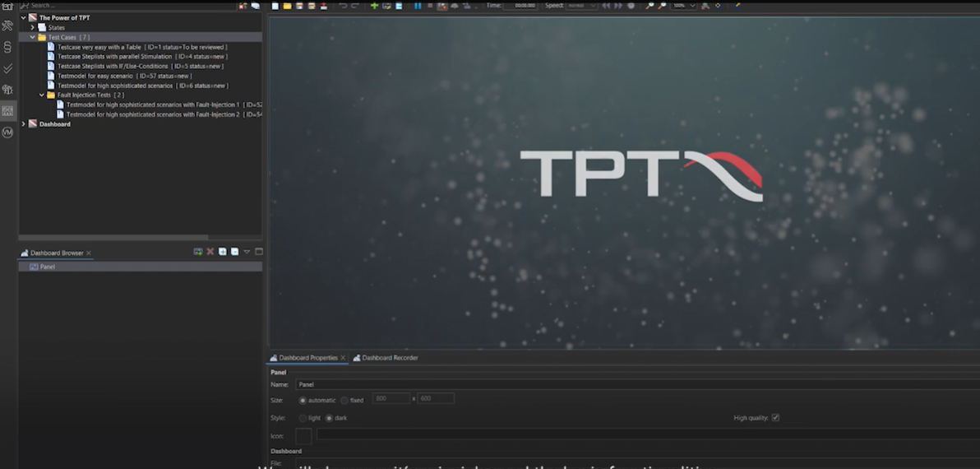Click the green plus add icon
This screenshot has height=469, width=980.
374,6
